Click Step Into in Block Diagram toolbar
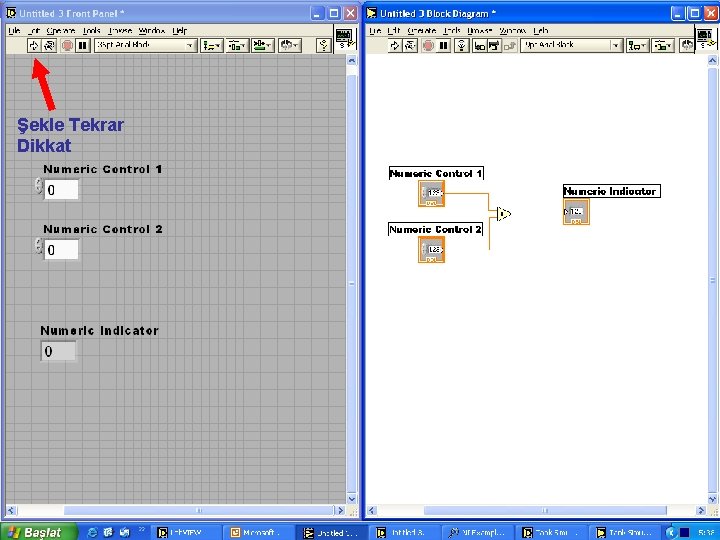 click(x=479, y=45)
